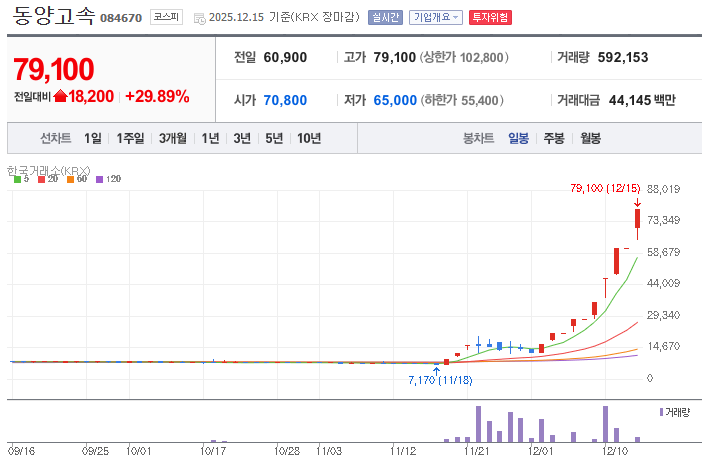The height and width of the screenshot is (458, 702).
Task: Click the purple 120-day moving average swatch
Action: [99, 180]
